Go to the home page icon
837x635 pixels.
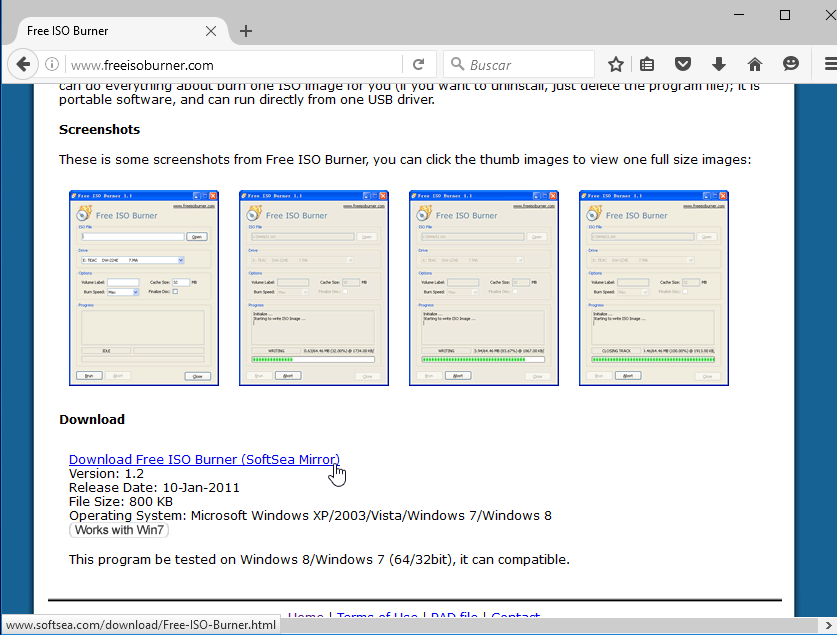click(755, 65)
